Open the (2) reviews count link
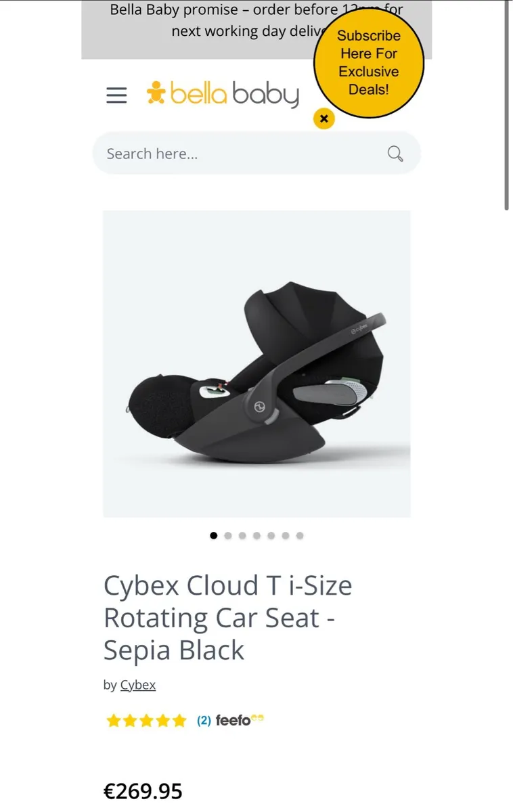This screenshot has width=513, height=812. (204, 721)
